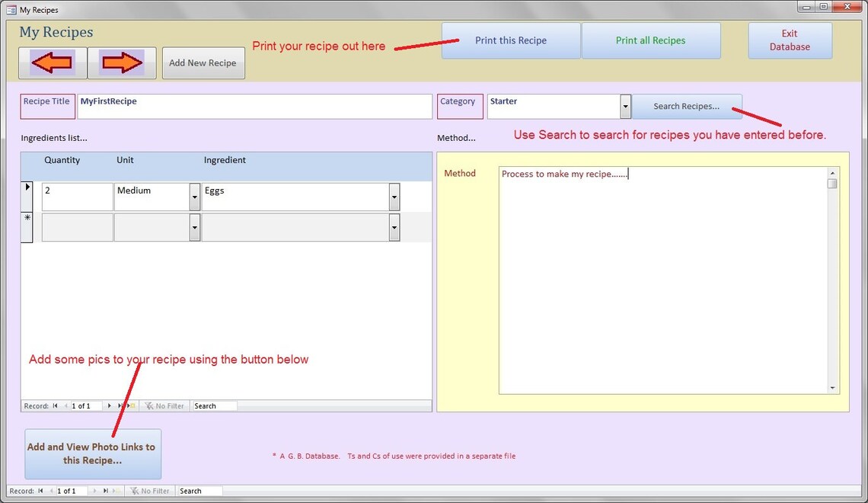Open Search Recipes

tap(686, 106)
